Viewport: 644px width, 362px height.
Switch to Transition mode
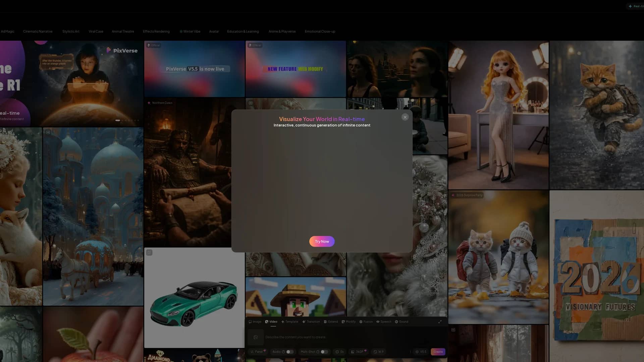pyautogui.click(x=311, y=321)
